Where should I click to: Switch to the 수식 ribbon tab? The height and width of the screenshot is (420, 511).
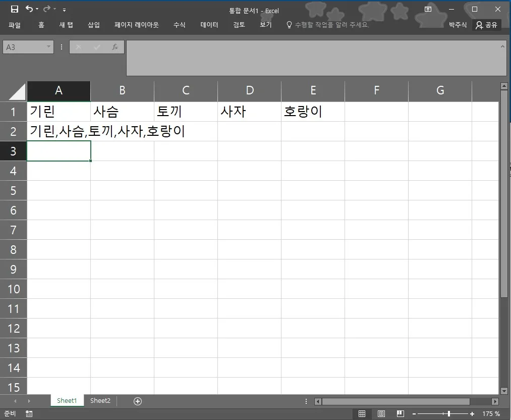pos(179,25)
